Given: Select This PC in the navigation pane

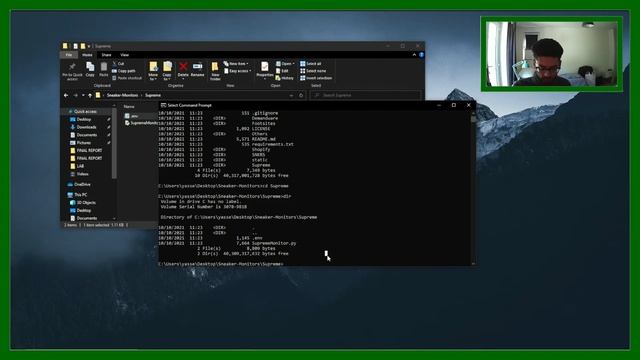Looking at the screenshot, I should 78,195.
